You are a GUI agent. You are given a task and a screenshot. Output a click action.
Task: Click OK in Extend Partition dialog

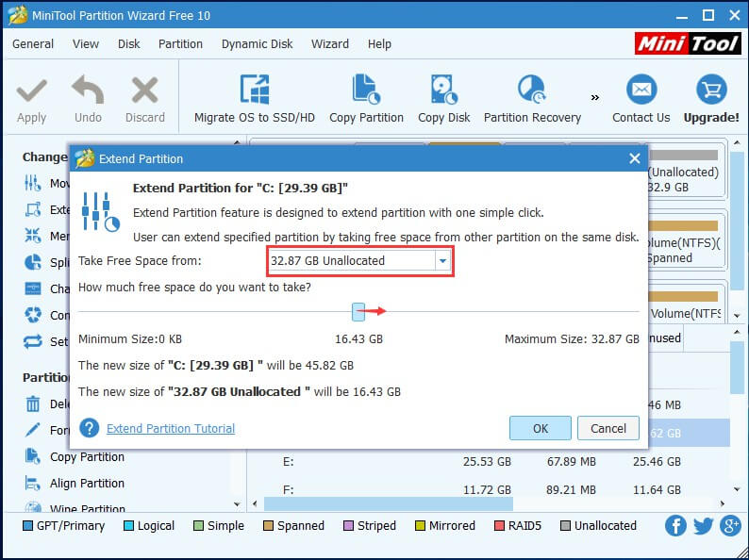coord(540,428)
